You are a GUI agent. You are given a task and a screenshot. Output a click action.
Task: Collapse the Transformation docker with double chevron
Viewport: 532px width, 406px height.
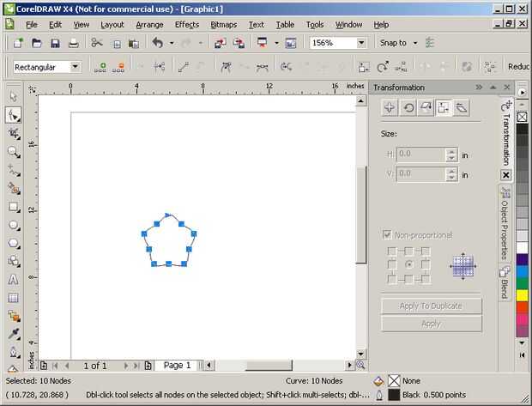[479, 88]
